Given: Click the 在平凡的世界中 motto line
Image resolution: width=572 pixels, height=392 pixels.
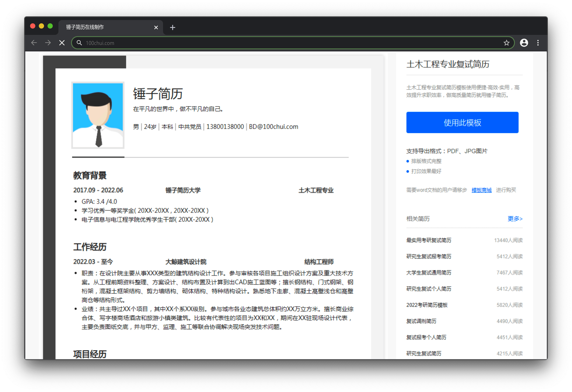Looking at the screenshot, I should (x=178, y=109).
